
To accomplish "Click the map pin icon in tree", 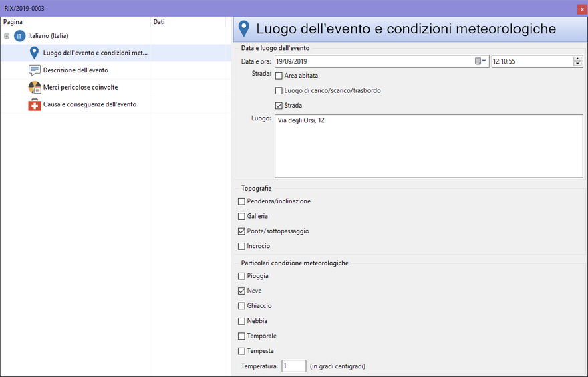I will pyautogui.click(x=35, y=53).
